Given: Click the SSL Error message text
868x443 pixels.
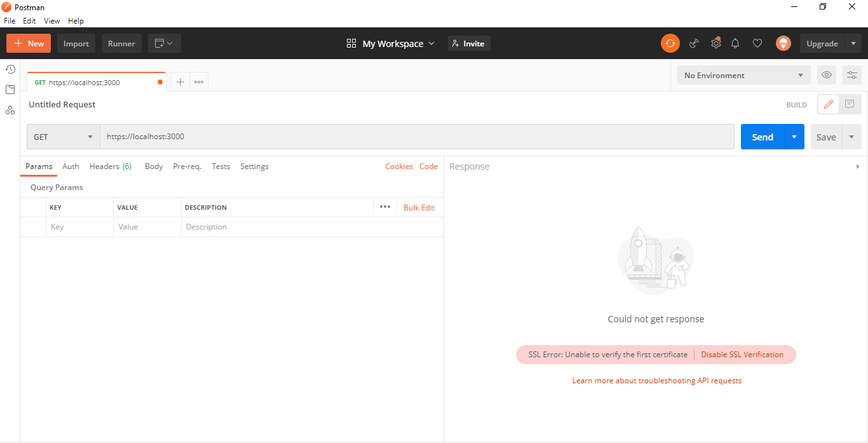Looking at the screenshot, I should click(607, 355).
